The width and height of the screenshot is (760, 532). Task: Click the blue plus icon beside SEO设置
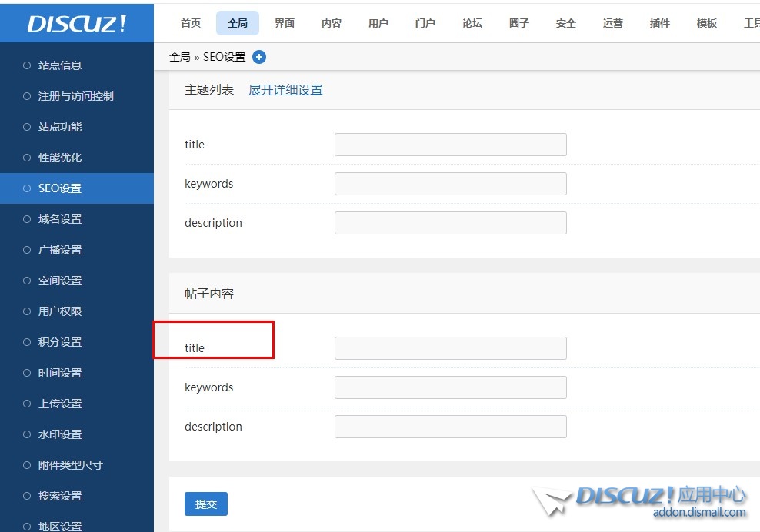pyautogui.click(x=259, y=57)
